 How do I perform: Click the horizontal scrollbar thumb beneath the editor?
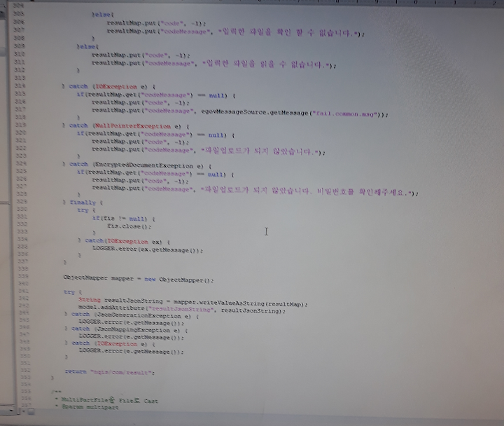point(31,411)
